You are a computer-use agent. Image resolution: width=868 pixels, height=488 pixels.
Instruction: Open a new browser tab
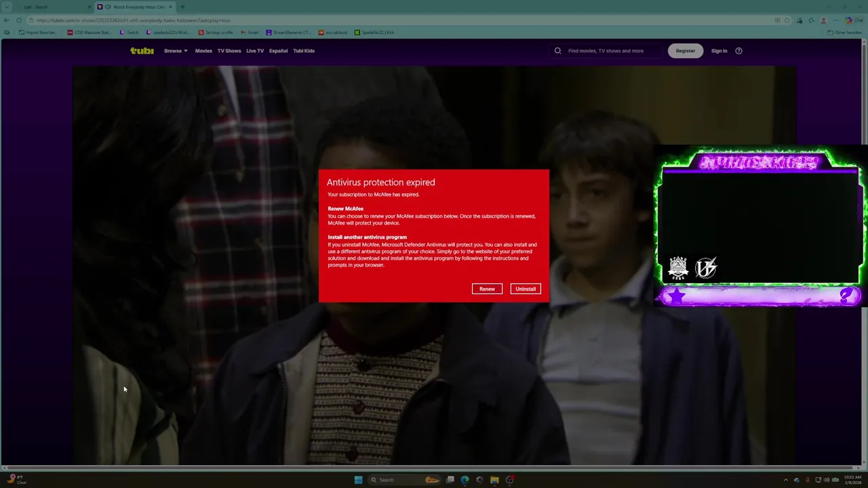point(182,7)
